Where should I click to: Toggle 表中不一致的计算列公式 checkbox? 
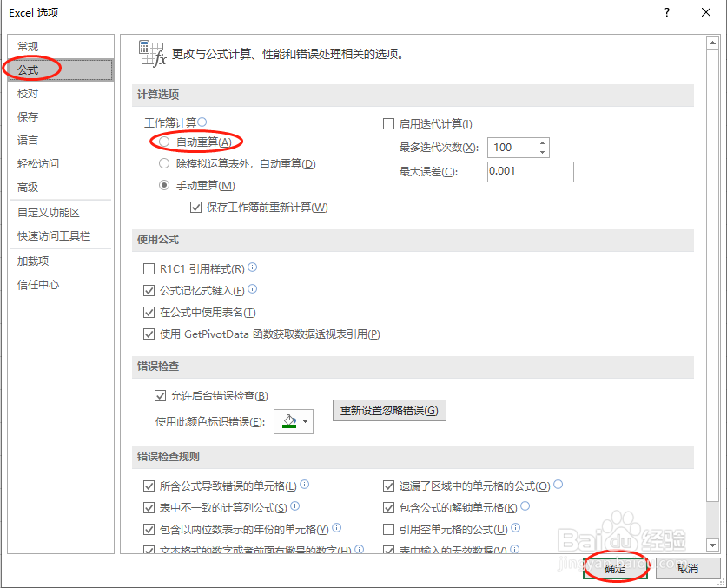[149, 508]
